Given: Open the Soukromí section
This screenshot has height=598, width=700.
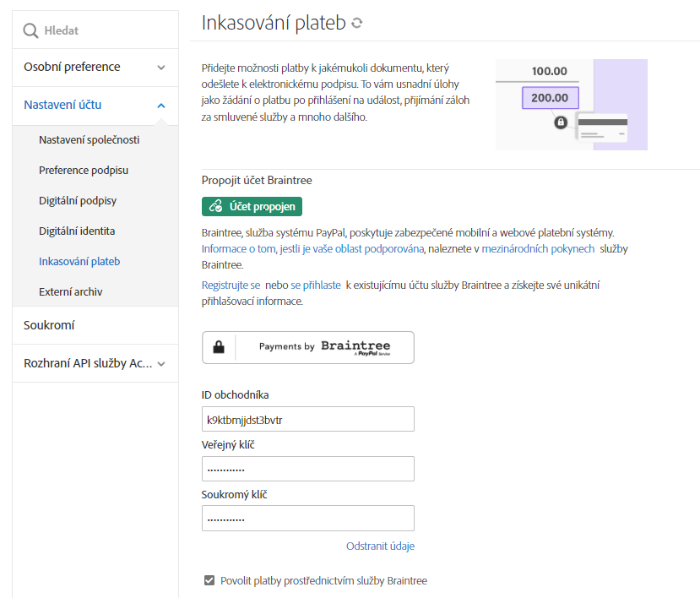Looking at the screenshot, I should (50, 325).
